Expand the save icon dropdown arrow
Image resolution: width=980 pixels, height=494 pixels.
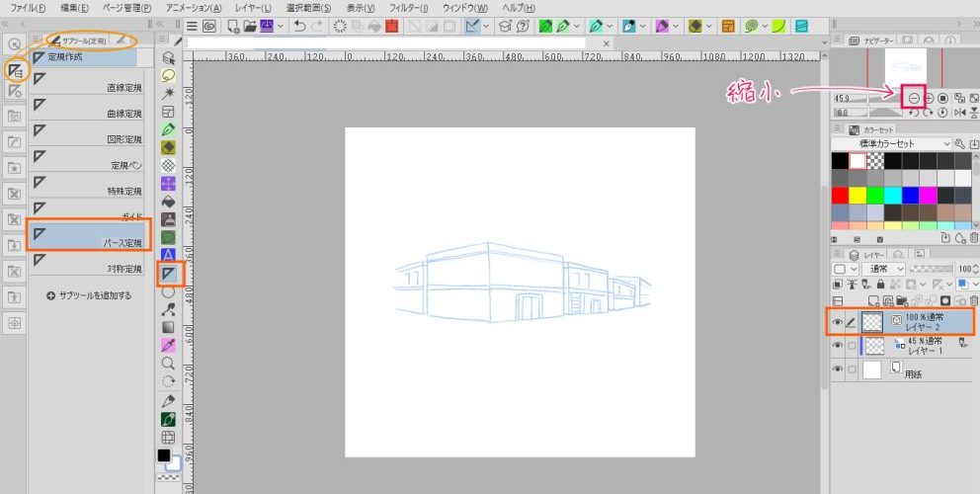[282, 25]
